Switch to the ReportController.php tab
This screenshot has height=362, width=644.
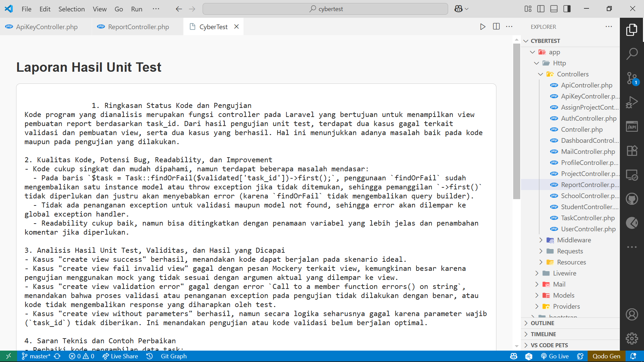point(138,27)
